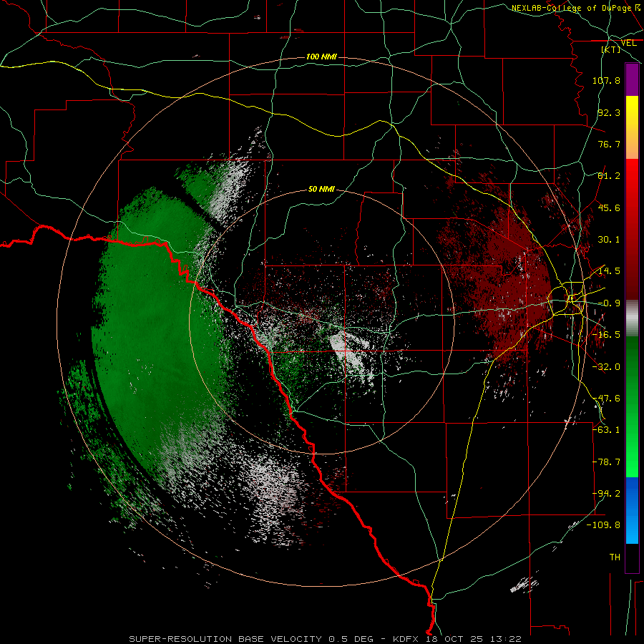
Task: Click the -94.2 scale value
Action: click(x=606, y=494)
